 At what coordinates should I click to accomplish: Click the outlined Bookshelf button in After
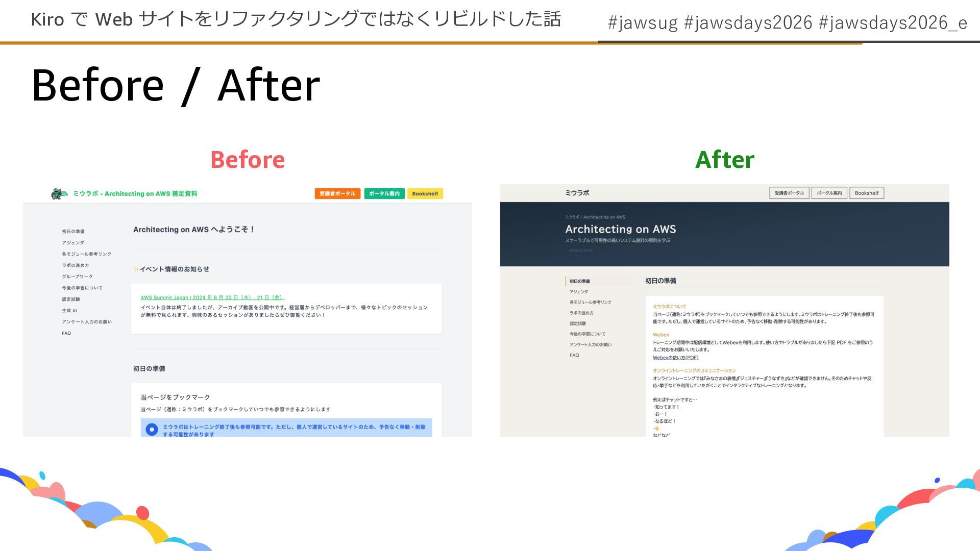point(866,193)
